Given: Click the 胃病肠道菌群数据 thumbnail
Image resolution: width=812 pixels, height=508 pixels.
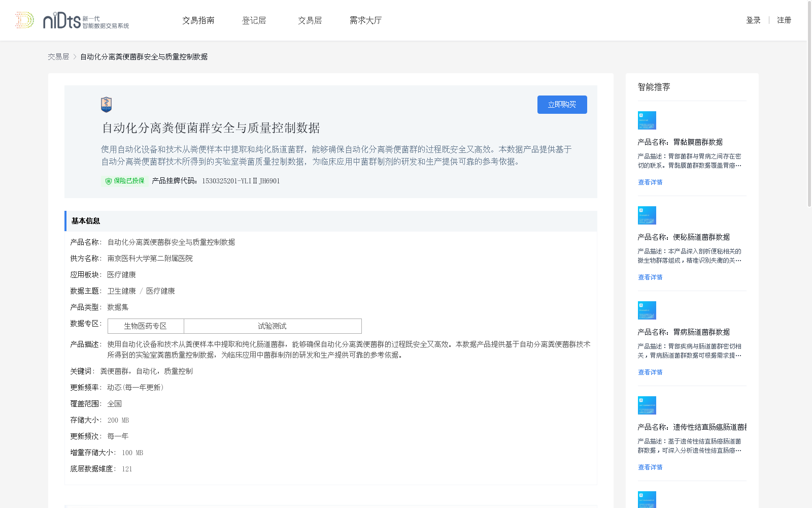Looking at the screenshot, I should [x=647, y=310].
